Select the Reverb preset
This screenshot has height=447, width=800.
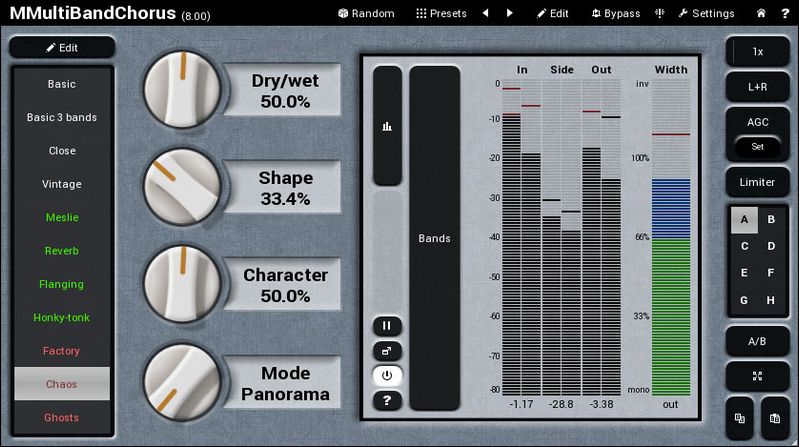pyautogui.click(x=62, y=251)
